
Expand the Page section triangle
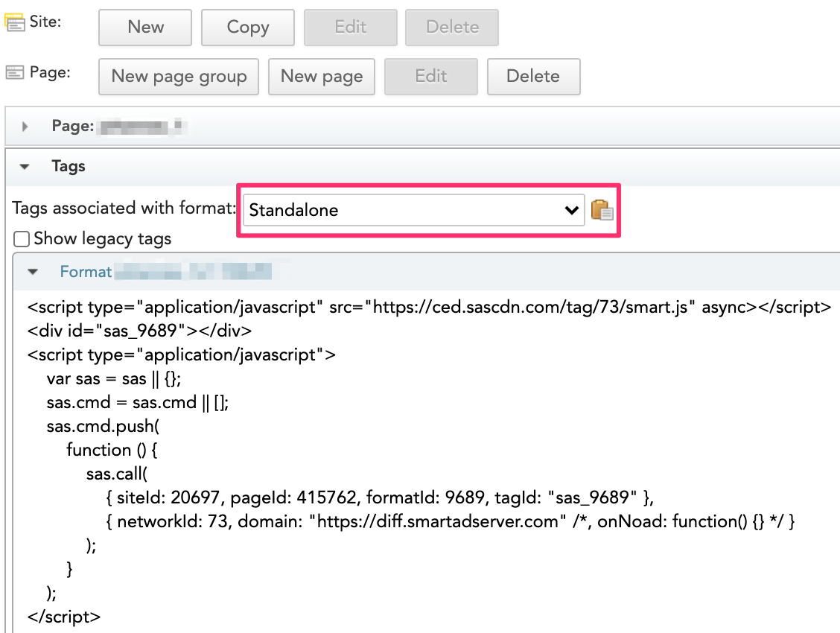(25, 127)
